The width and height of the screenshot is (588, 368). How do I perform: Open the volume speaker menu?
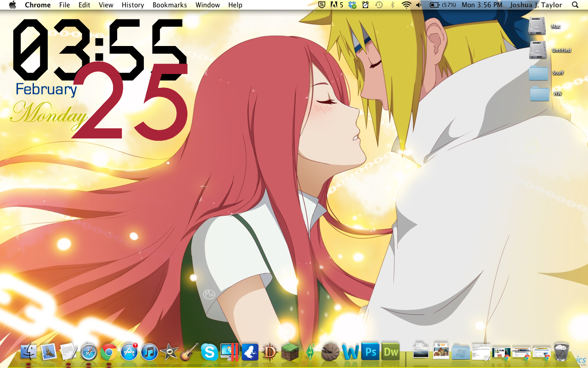418,5
